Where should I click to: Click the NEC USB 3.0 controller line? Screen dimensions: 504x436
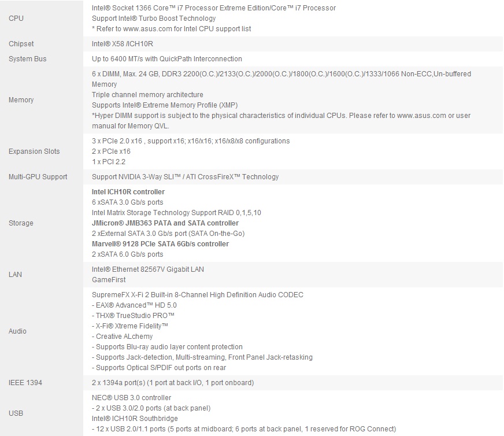click(132, 398)
